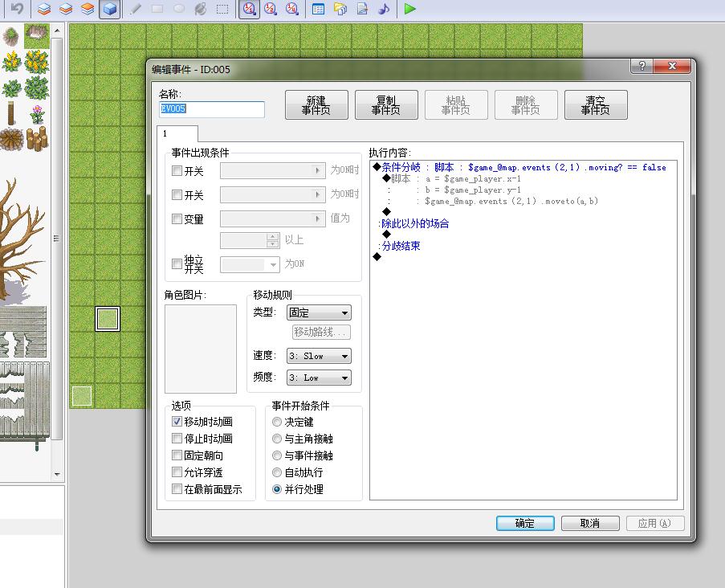
Task: Open the variable selector dropdown
Action: 273,218
